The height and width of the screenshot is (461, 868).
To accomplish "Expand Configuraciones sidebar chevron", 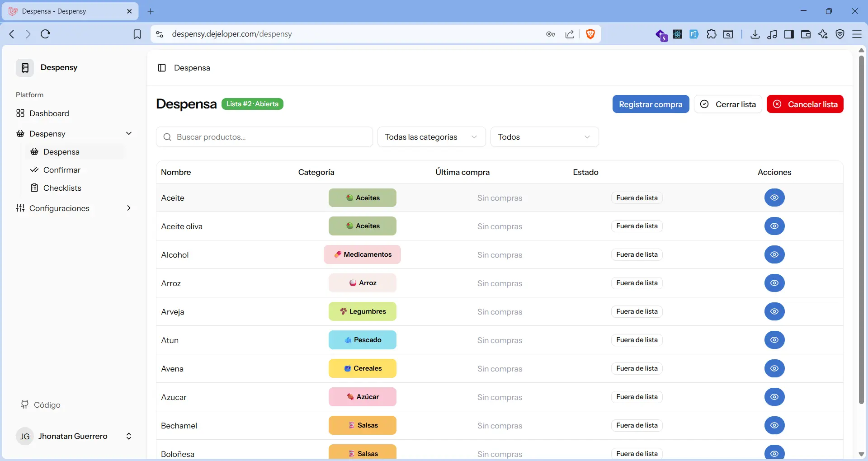I will 129,208.
